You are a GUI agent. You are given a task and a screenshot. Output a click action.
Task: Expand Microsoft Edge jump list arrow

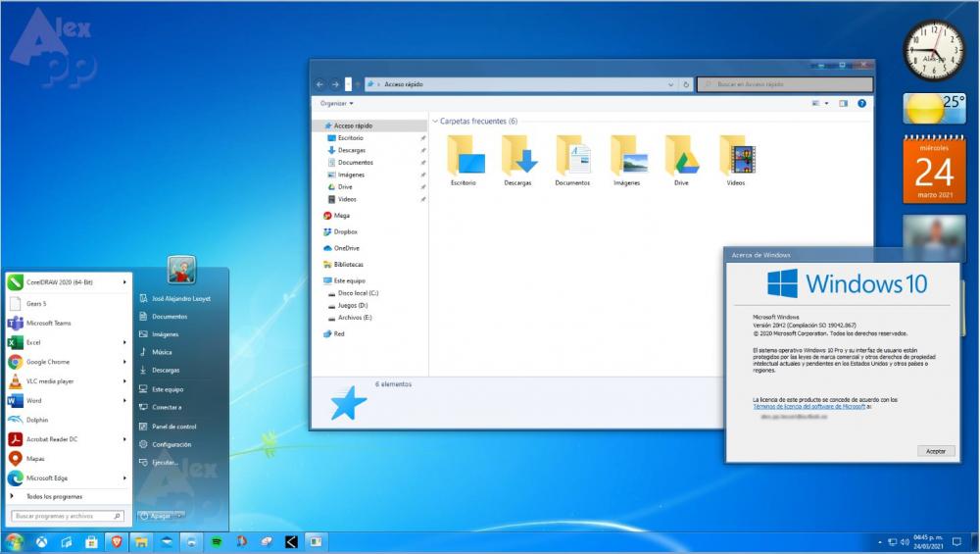tap(124, 478)
